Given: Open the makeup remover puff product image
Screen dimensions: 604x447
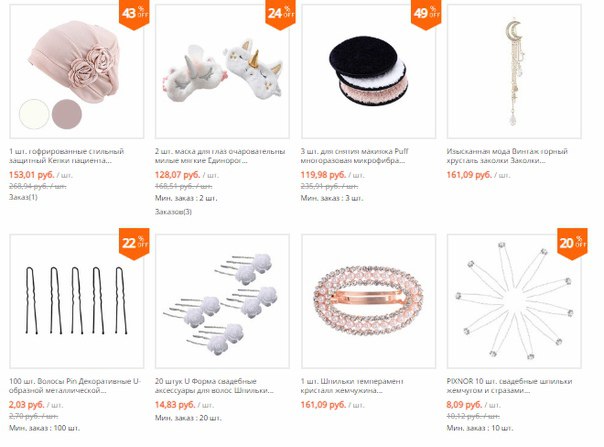Looking at the screenshot, I should (369, 71).
